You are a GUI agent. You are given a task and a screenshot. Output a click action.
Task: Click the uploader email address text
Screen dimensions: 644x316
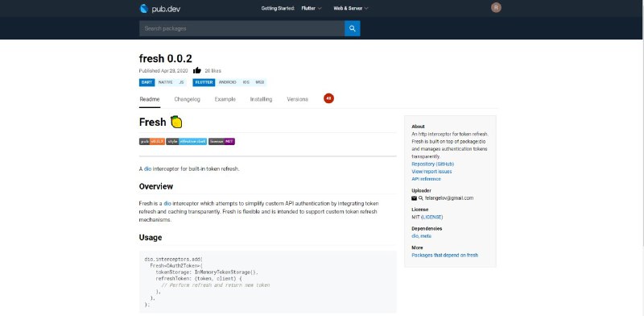[x=449, y=198]
